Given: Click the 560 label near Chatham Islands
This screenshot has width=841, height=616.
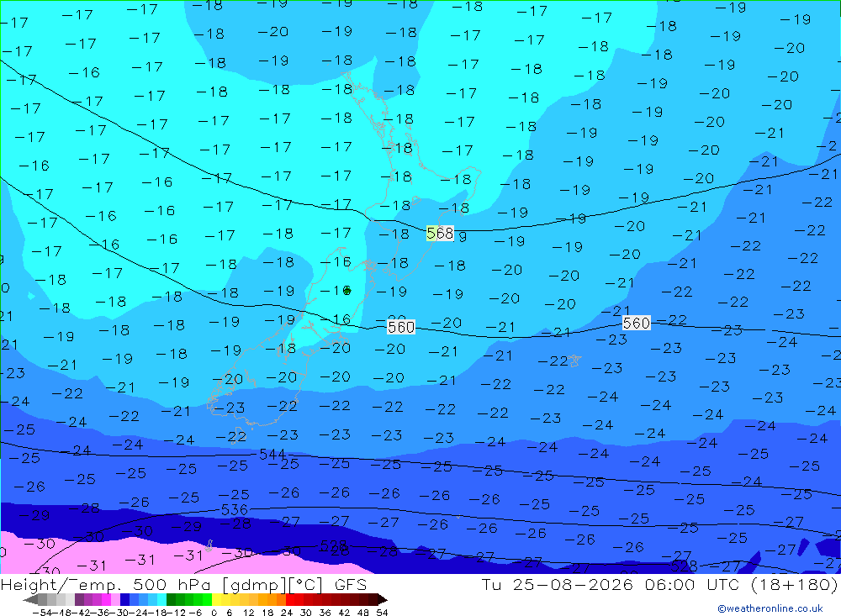Looking at the screenshot, I should click(x=636, y=323).
